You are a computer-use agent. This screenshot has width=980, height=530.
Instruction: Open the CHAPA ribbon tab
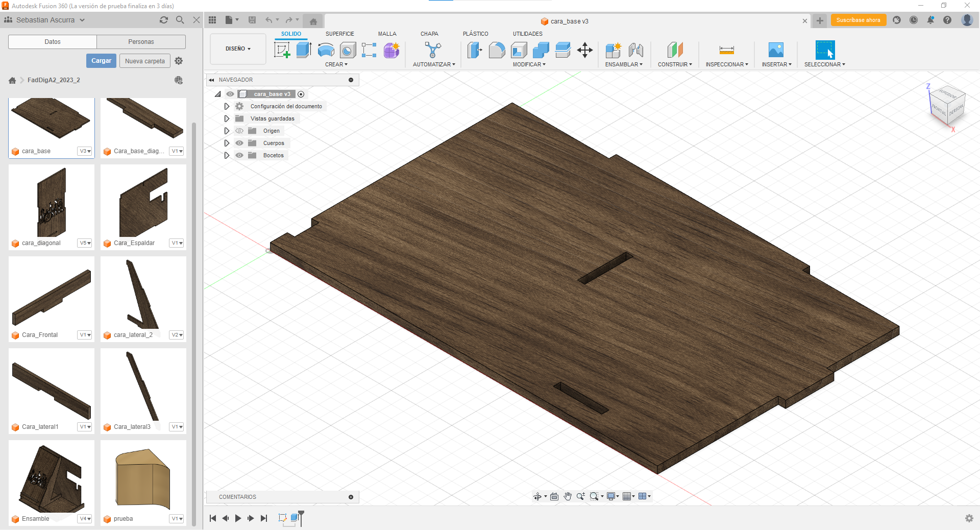(429, 34)
